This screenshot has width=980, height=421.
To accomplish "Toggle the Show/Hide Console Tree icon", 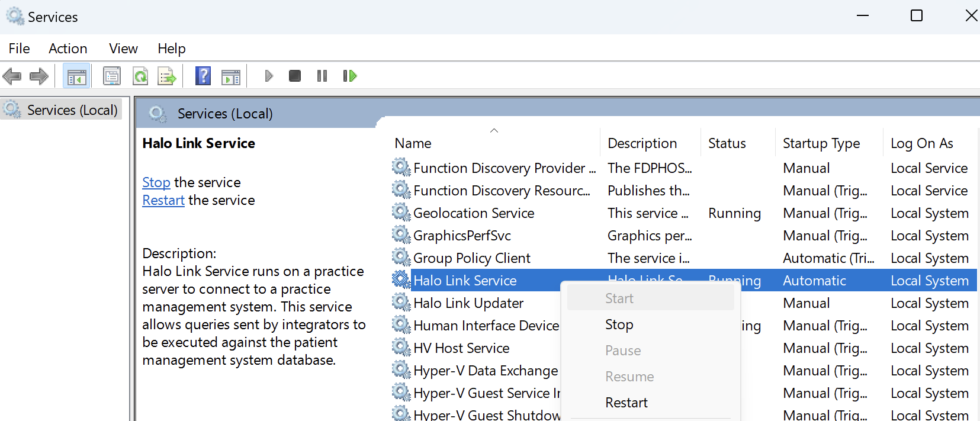I will point(76,76).
